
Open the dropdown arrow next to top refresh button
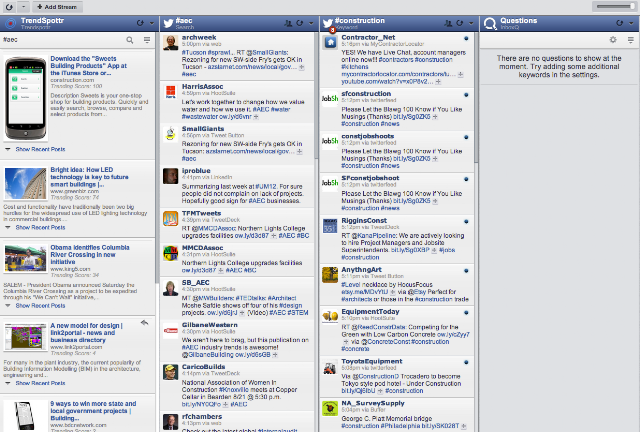[23, 7]
